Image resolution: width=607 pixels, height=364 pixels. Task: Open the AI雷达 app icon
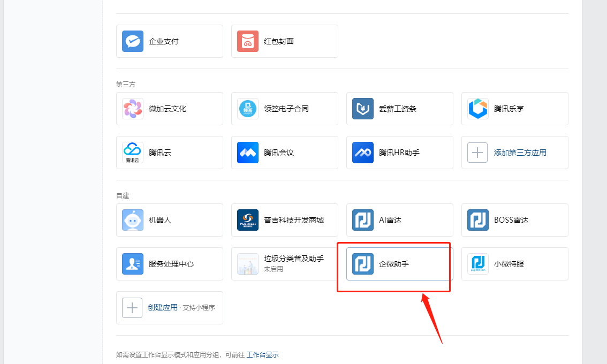coord(363,220)
